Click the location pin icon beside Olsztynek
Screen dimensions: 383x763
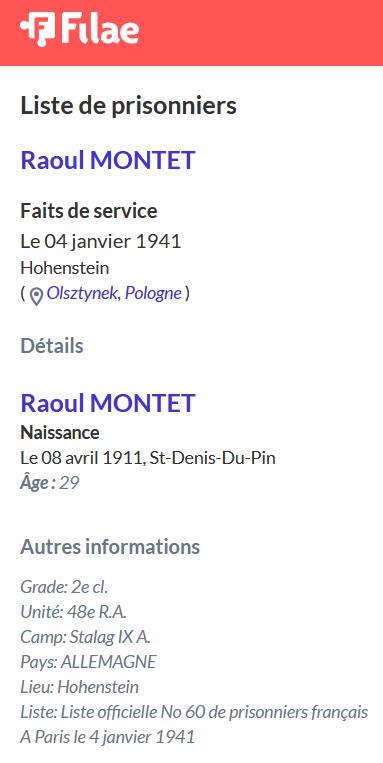[x=36, y=296]
